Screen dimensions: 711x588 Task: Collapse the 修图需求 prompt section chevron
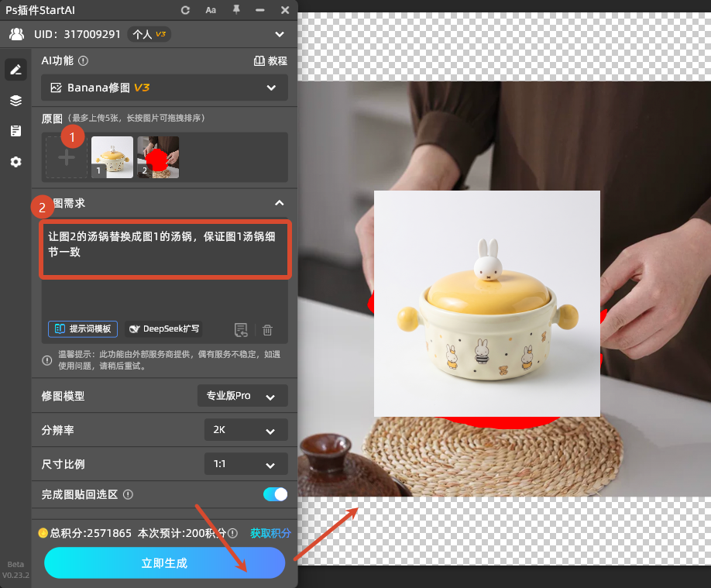(x=280, y=203)
